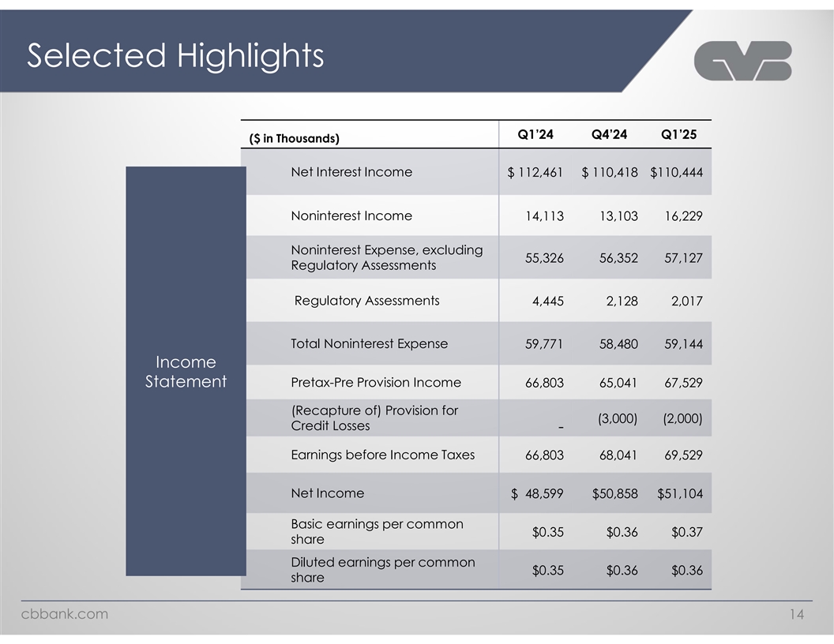Viewport: 834px width, 644px height.
Task: Click the value $ 112,461
Action: pyautogui.click(x=535, y=173)
